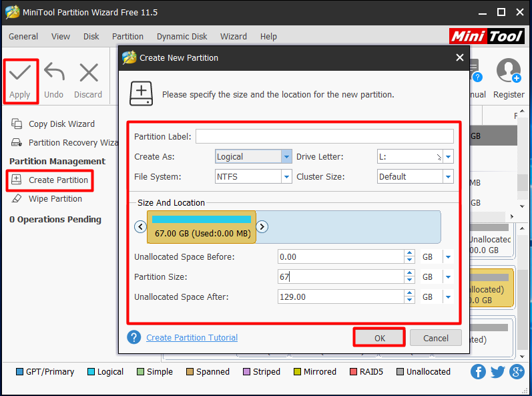
Task: Open the Facebook share icon
Action: point(478,372)
